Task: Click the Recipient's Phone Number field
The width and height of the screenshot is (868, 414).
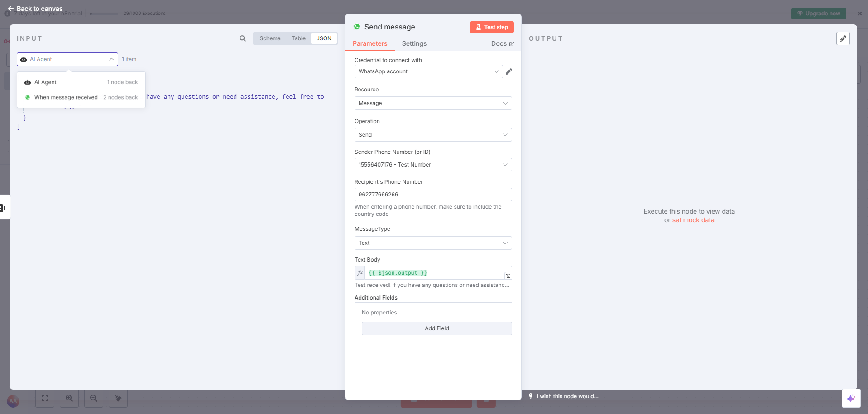Action: pyautogui.click(x=433, y=195)
